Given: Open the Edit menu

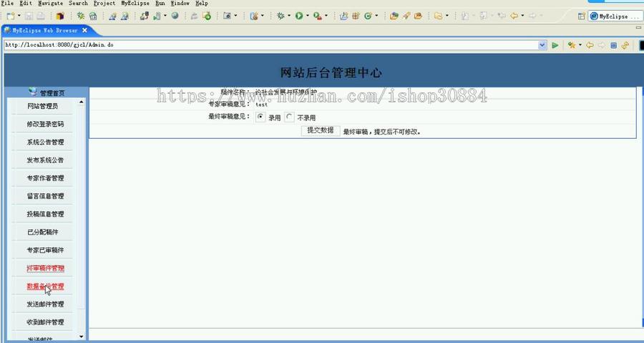Looking at the screenshot, I should tap(26, 4).
